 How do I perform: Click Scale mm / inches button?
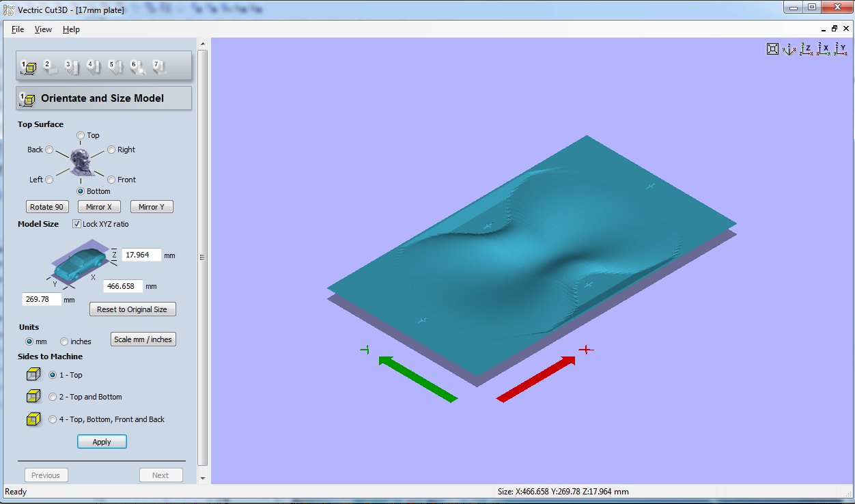(x=143, y=339)
